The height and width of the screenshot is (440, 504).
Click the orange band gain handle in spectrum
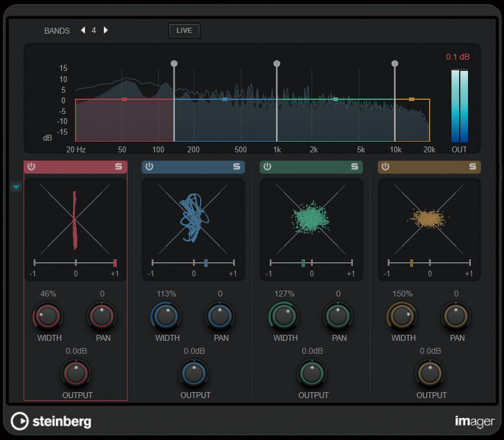(x=411, y=99)
